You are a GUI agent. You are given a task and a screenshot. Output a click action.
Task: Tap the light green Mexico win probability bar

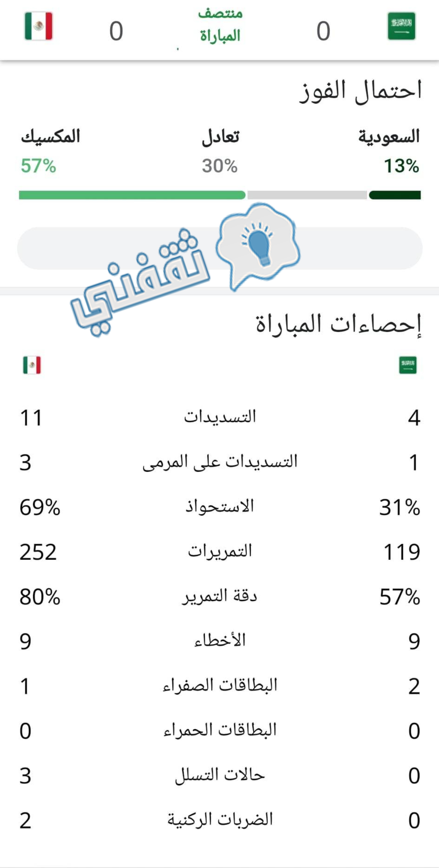[132, 195]
